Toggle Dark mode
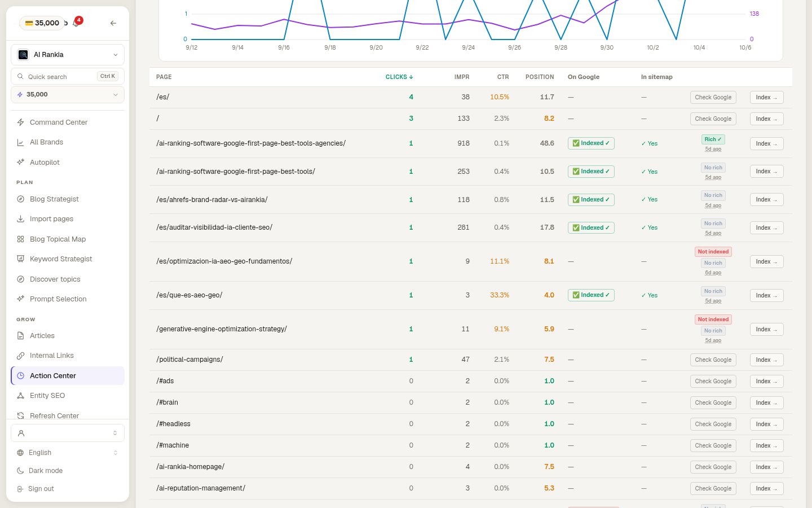 tap(68, 471)
